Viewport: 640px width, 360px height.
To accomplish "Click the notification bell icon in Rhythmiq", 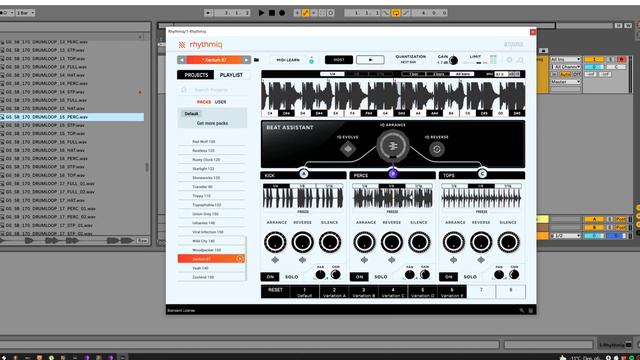I will 520,60.
